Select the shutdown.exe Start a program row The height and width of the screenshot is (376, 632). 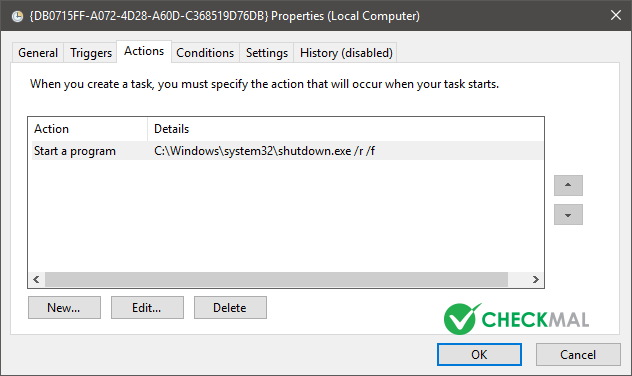(287, 151)
